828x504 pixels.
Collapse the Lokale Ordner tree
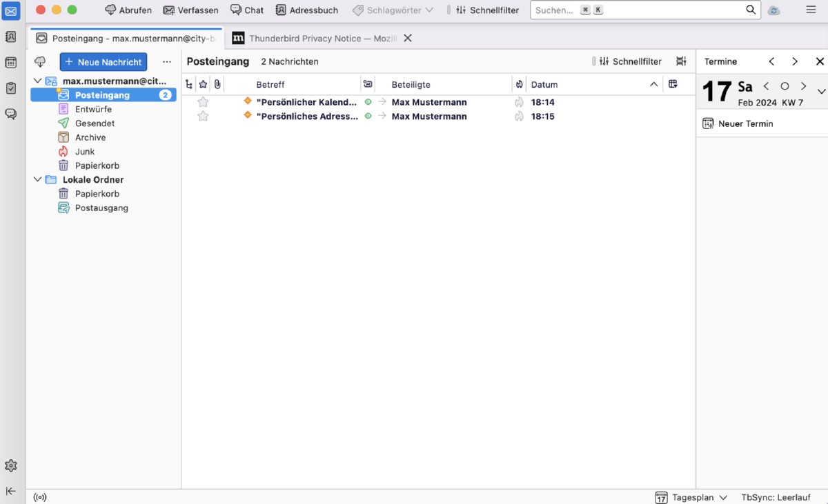pyautogui.click(x=37, y=180)
